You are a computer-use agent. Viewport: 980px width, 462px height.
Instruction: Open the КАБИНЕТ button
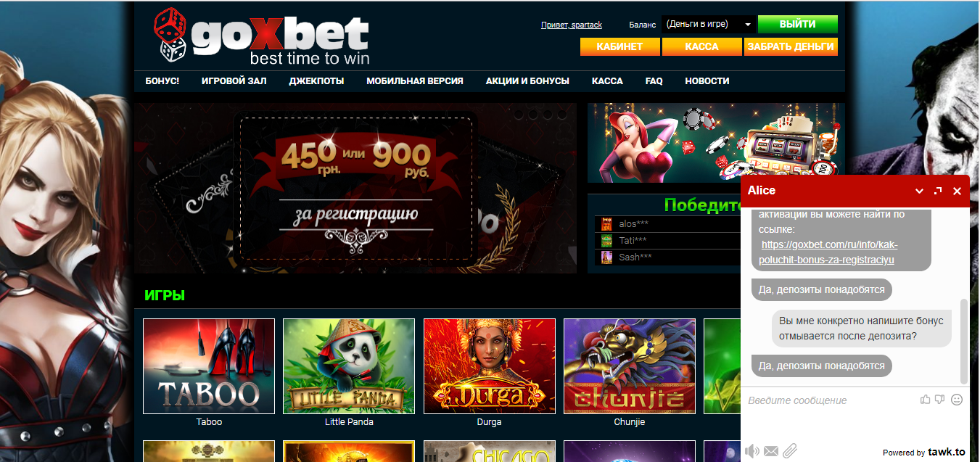620,46
